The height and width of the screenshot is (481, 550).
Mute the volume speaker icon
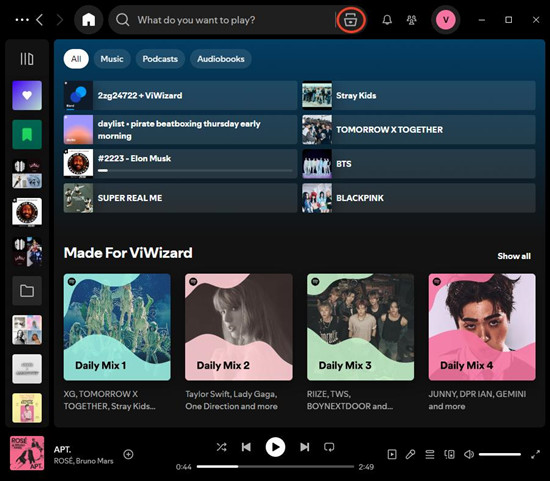click(x=469, y=455)
